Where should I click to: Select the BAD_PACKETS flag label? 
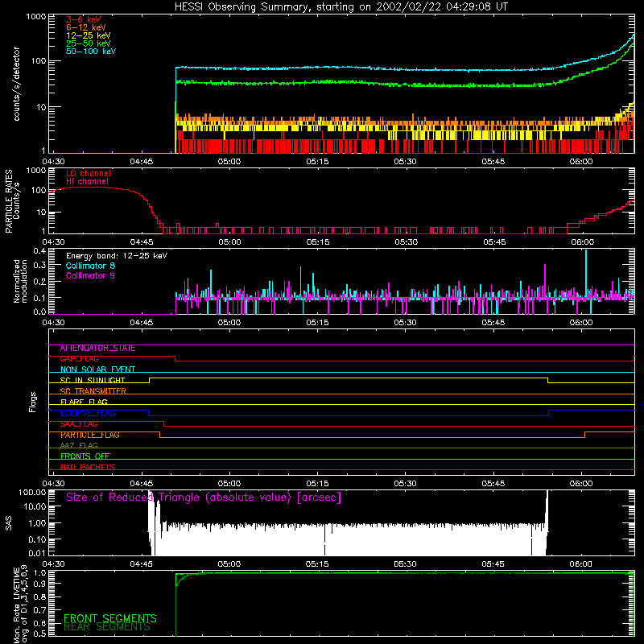[x=88, y=467]
